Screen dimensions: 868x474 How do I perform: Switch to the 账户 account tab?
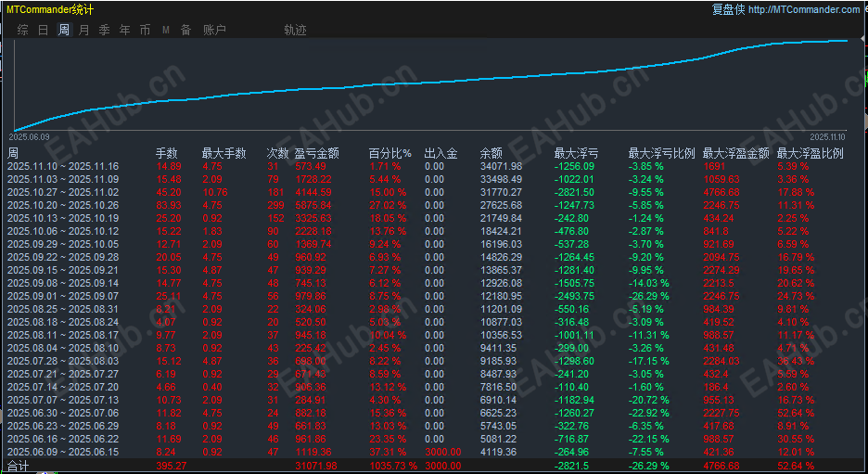[215, 30]
